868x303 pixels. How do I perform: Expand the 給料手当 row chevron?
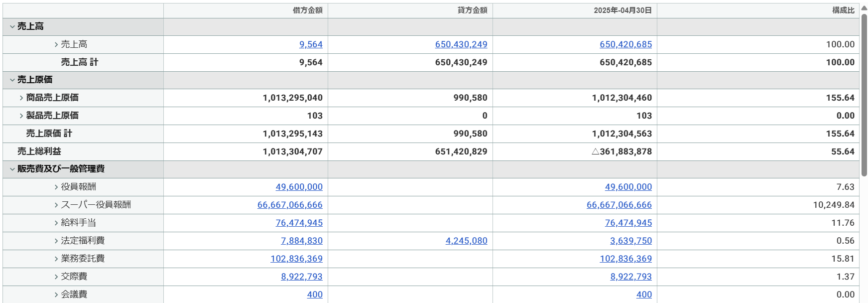(x=56, y=223)
